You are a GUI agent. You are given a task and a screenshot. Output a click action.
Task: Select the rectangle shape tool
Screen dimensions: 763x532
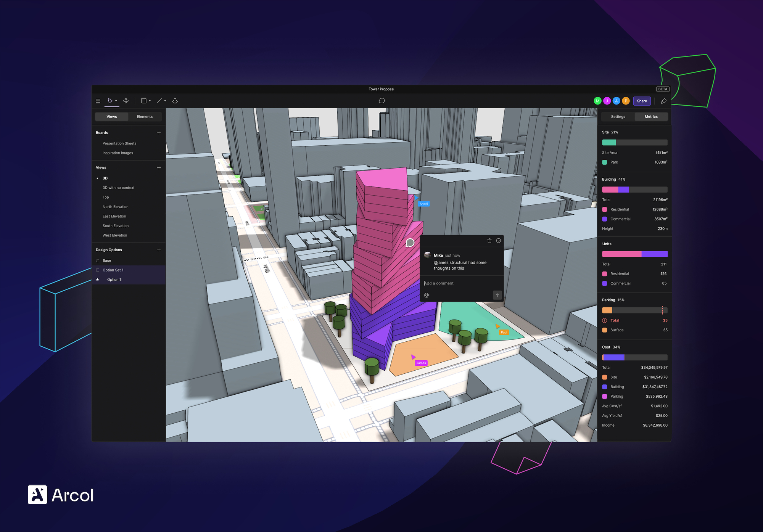[144, 101]
